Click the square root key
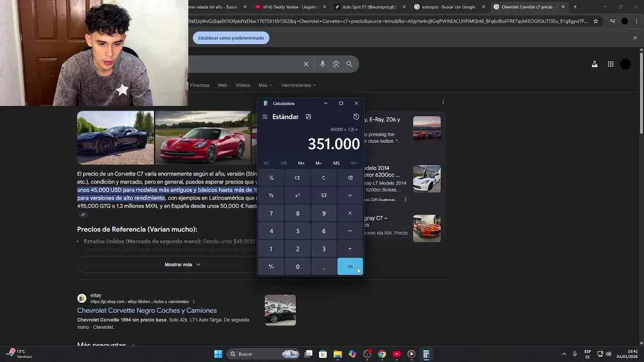Image resolution: width=644 pixels, height=362 pixels. click(324, 195)
